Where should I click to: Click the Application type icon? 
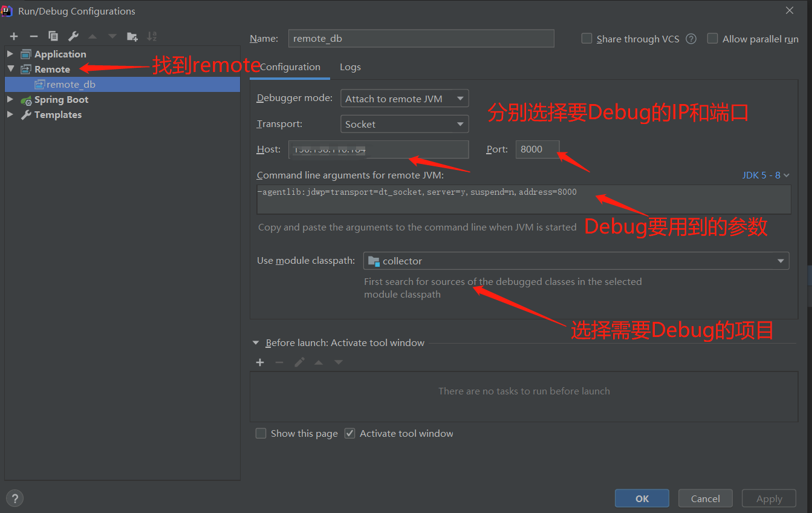[26, 54]
